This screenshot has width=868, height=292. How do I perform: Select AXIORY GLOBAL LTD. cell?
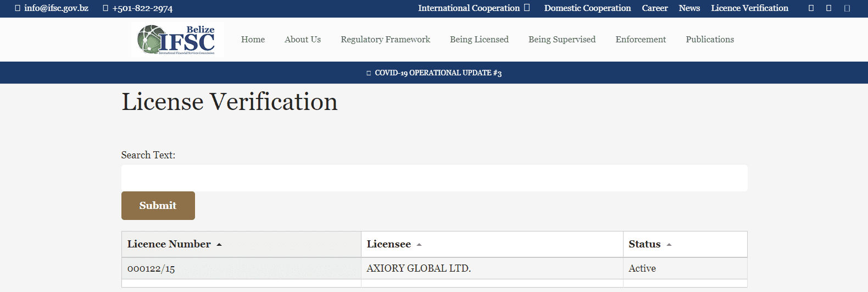tap(492, 268)
